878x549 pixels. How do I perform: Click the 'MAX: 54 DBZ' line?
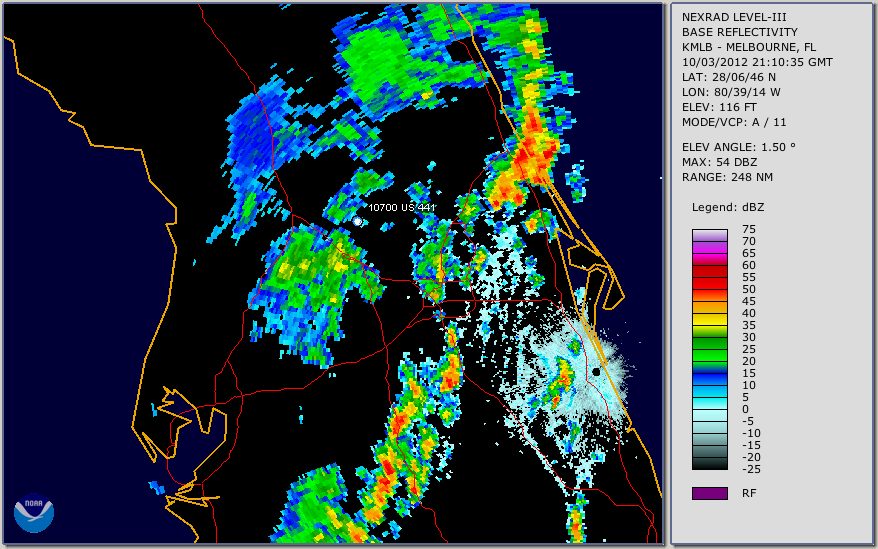point(719,162)
